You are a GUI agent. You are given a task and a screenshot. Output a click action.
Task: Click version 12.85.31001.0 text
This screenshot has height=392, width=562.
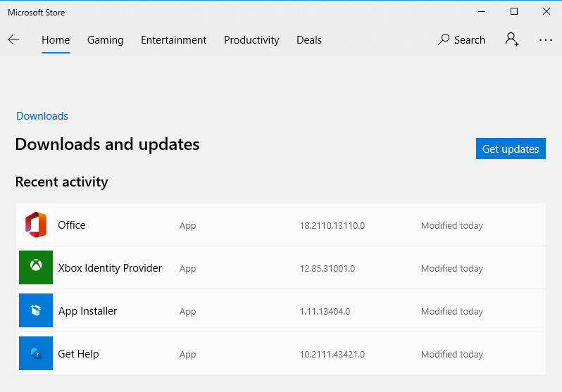tap(327, 269)
